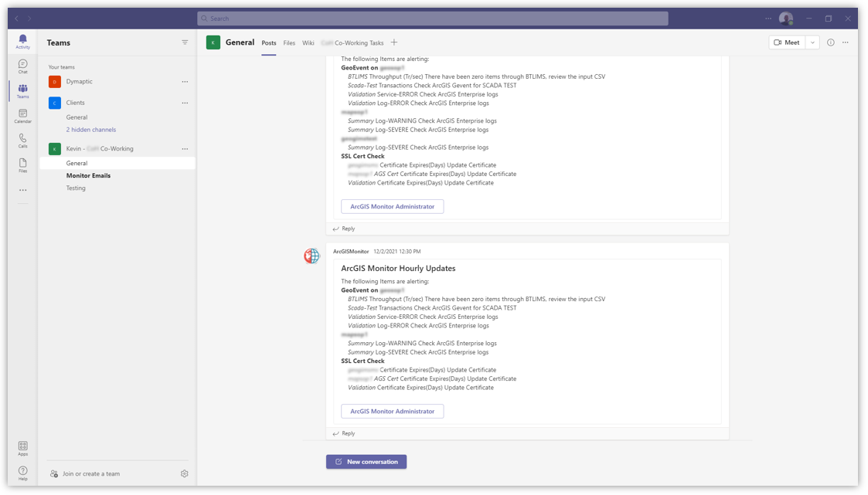This screenshot has height=495, width=868.
Task: Open settings gear next to Join team
Action: tap(184, 473)
